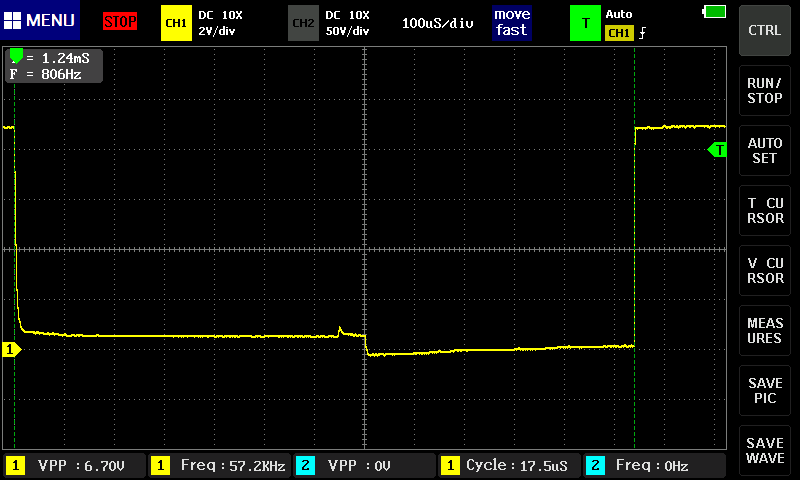Tap the CH2 DC 10X 50V/div setting

click(347, 23)
